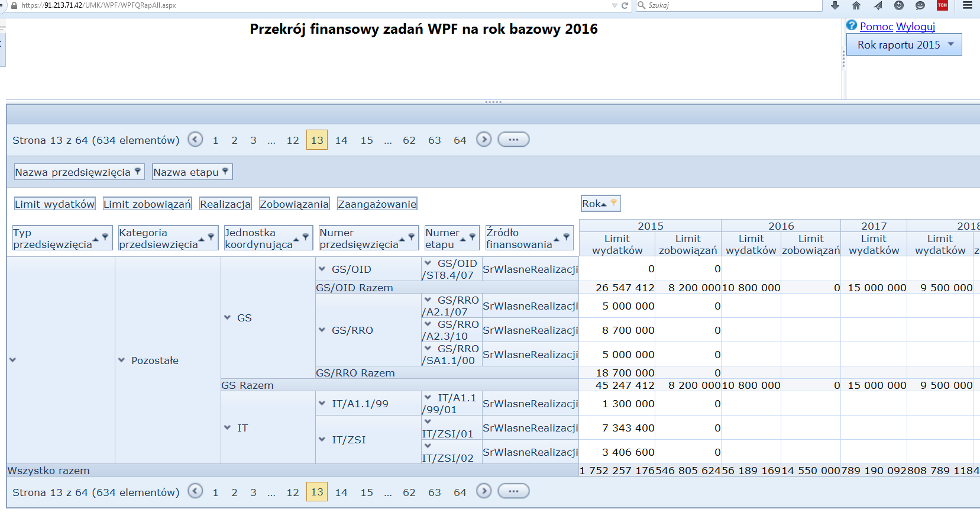Go to page 1 in top pager
Viewport: 980px width, 512px height.
(215, 140)
